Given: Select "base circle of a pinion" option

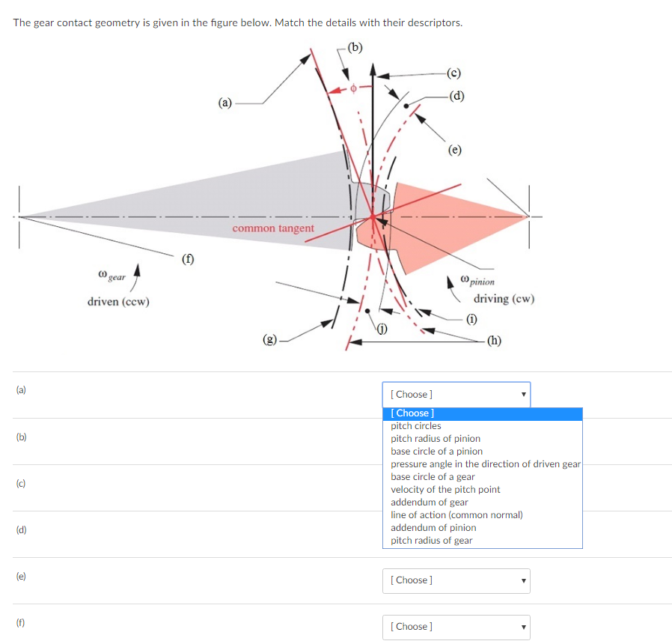Looking at the screenshot, I should (436, 451).
